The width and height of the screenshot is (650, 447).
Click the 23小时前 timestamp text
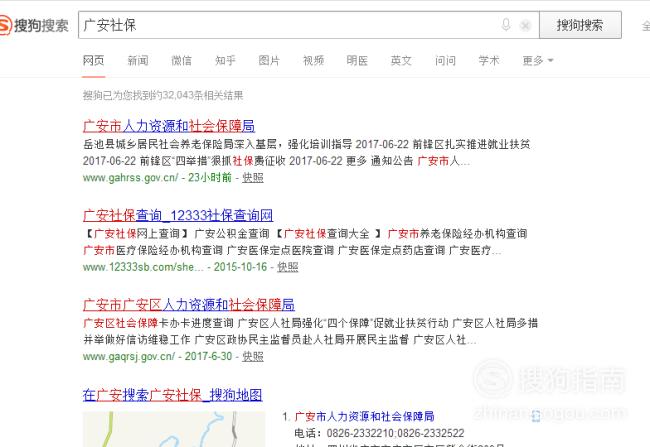[x=210, y=177]
